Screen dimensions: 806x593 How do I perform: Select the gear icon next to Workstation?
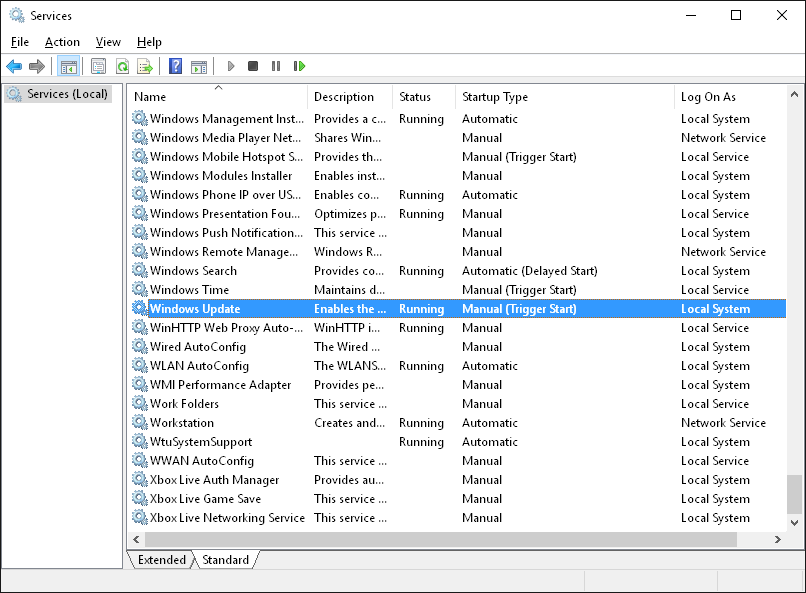[140, 422]
